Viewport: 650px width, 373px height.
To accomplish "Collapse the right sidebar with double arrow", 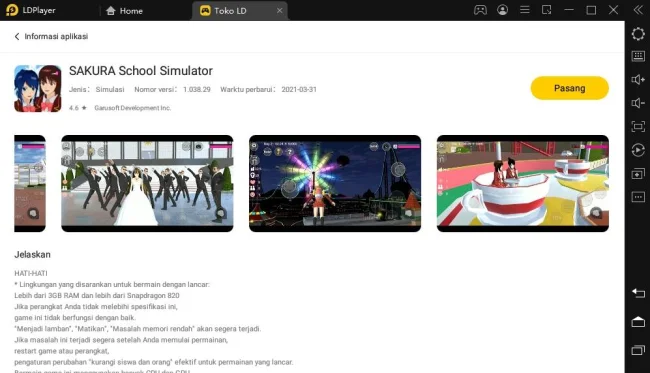I will [x=638, y=10].
